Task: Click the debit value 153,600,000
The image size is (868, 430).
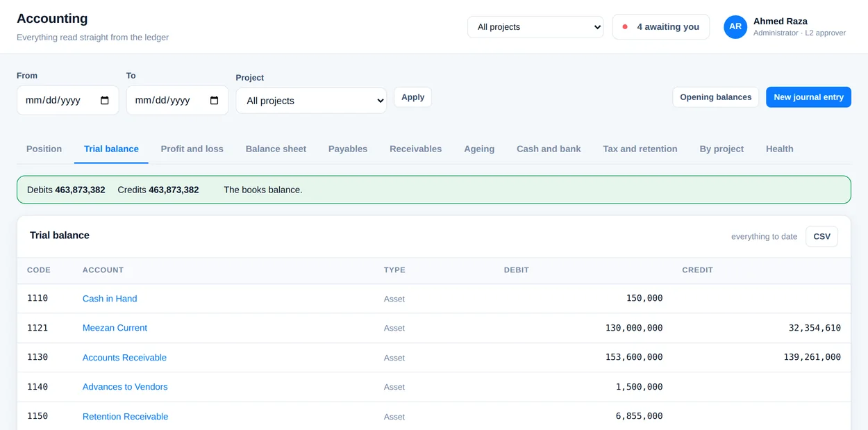Action: pos(634,357)
